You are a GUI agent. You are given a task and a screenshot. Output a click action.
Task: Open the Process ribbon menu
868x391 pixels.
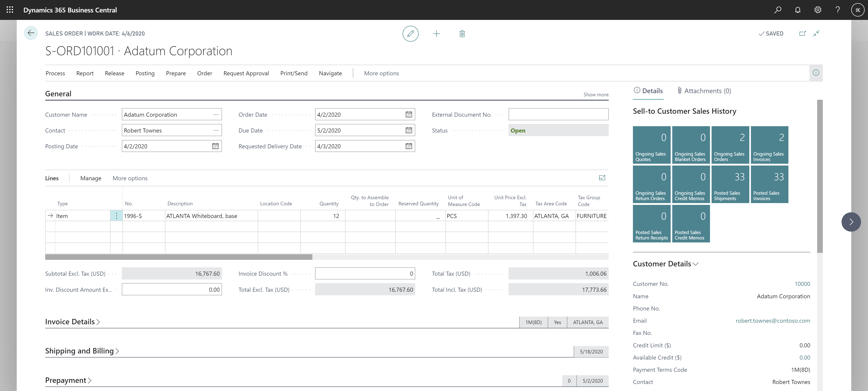click(55, 73)
